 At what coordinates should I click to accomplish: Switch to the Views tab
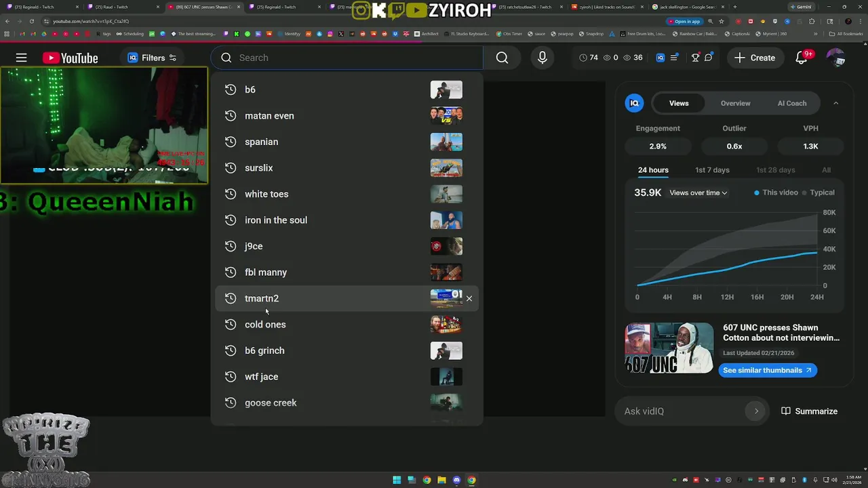coord(679,103)
